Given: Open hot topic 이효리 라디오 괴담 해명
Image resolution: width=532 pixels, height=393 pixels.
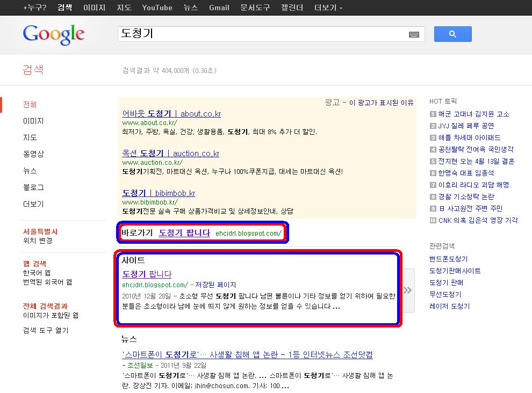Looking at the screenshot, I should 473,185.
